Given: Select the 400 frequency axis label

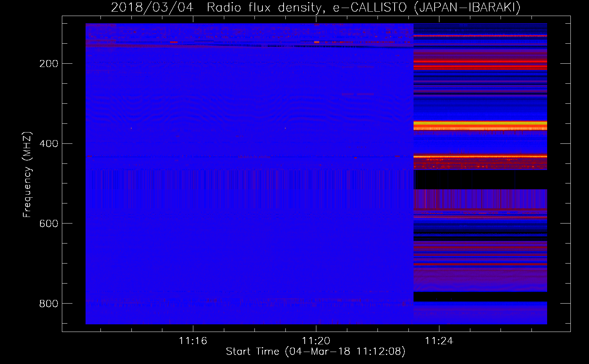Looking at the screenshot, I should point(49,144).
